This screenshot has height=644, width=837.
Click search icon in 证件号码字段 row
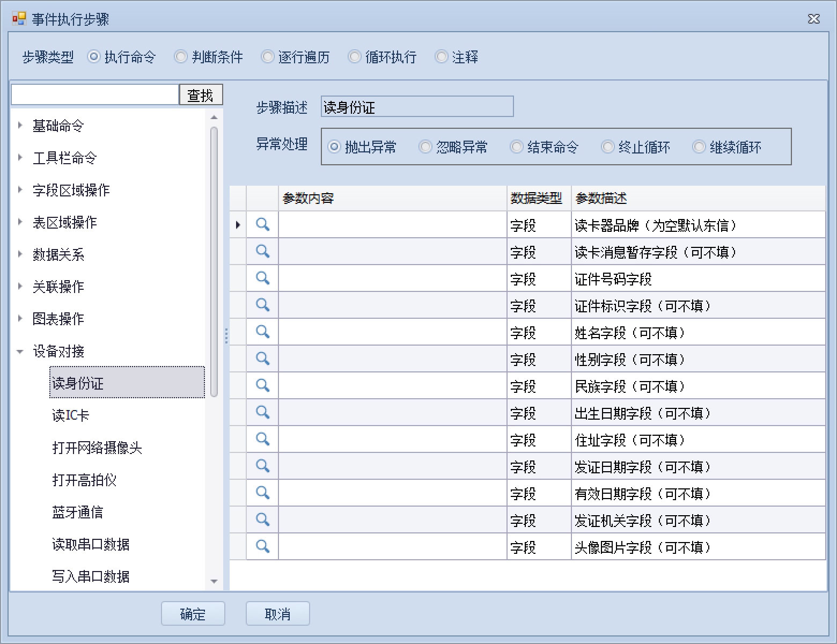click(x=262, y=278)
